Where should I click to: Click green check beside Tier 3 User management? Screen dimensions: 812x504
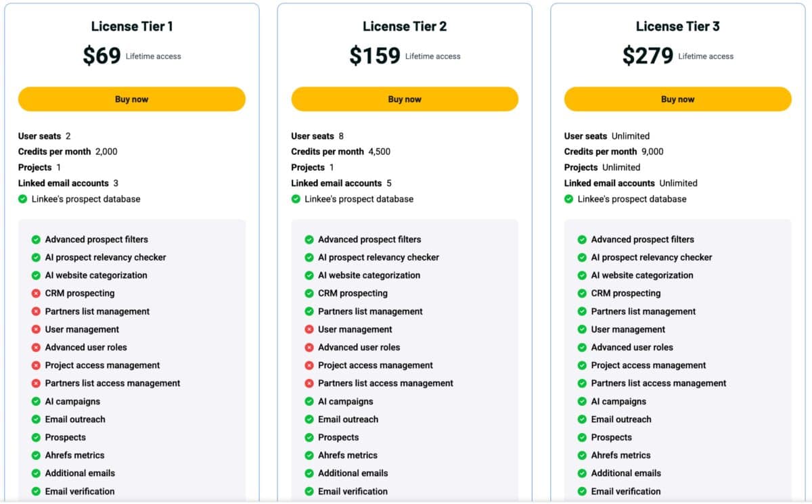[x=582, y=329]
